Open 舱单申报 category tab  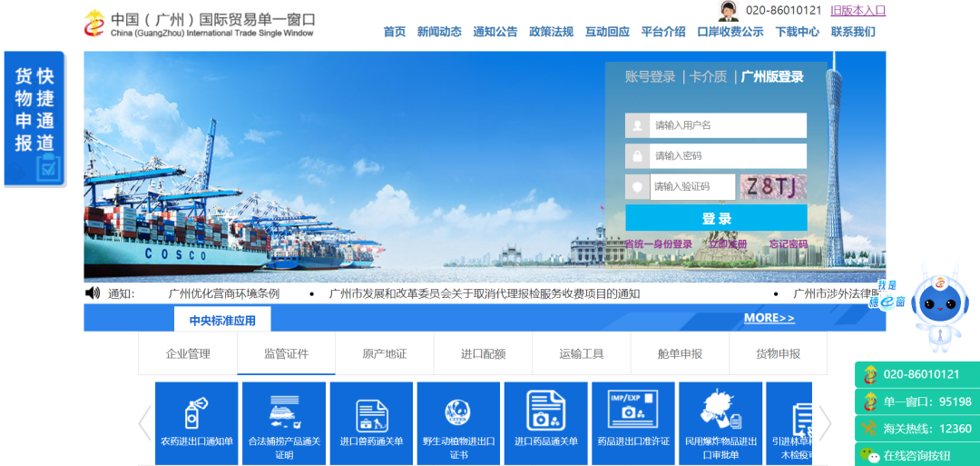(x=680, y=353)
